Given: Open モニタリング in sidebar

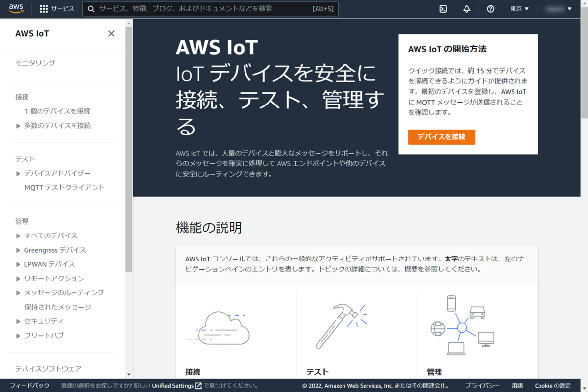Looking at the screenshot, I should [x=35, y=63].
